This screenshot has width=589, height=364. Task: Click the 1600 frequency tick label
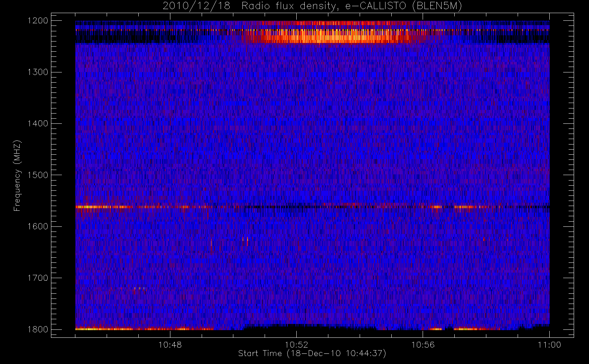(x=38, y=226)
